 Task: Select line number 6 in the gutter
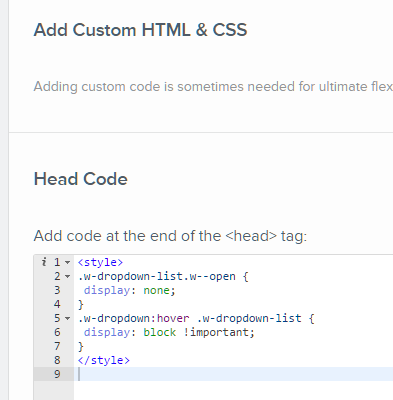click(57, 332)
